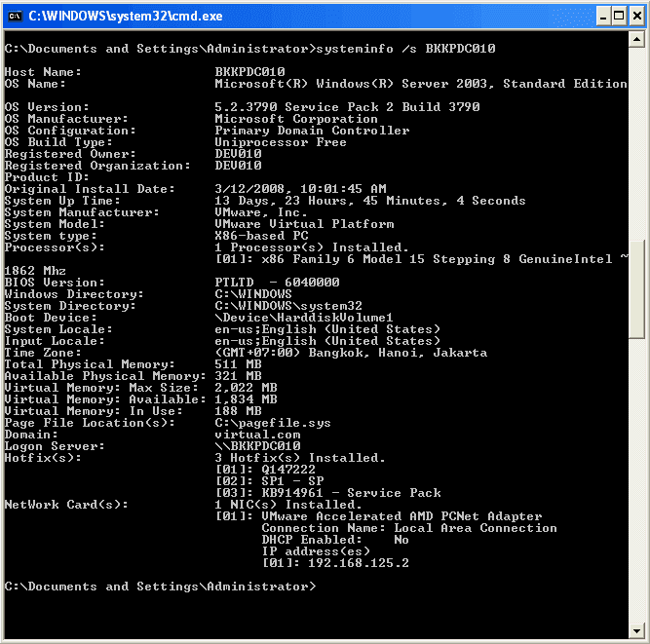The height and width of the screenshot is (644, 650).
Task: Click the vertical scrollbar thumb
Action: pos(636,289)
